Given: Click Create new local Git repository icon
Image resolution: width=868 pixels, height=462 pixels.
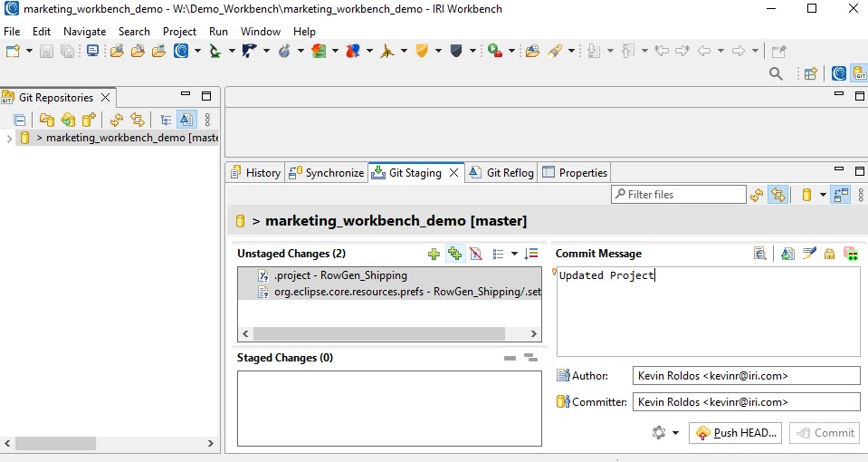Looking at the screenshot, I should [x=89, y=120].
